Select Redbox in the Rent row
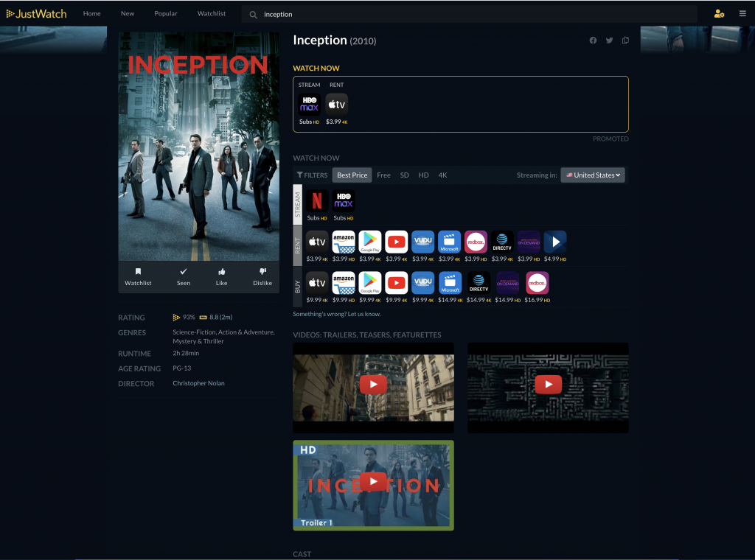 point(476,242)
